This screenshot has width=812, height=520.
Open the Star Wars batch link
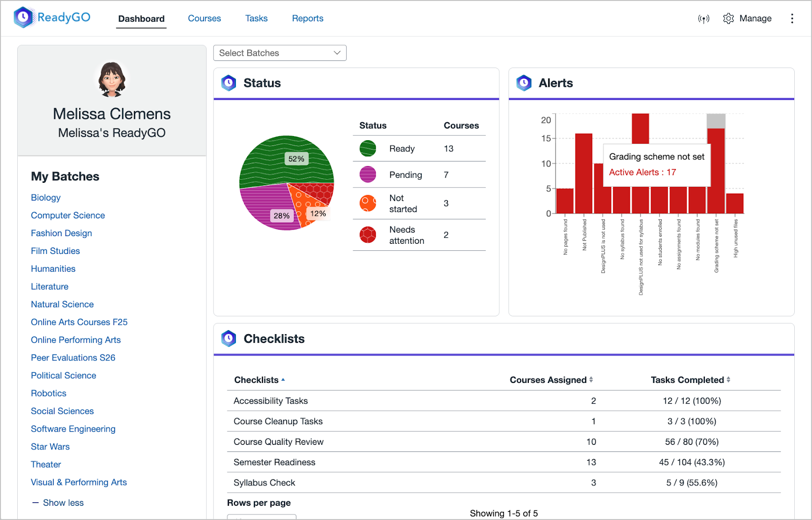50,447
